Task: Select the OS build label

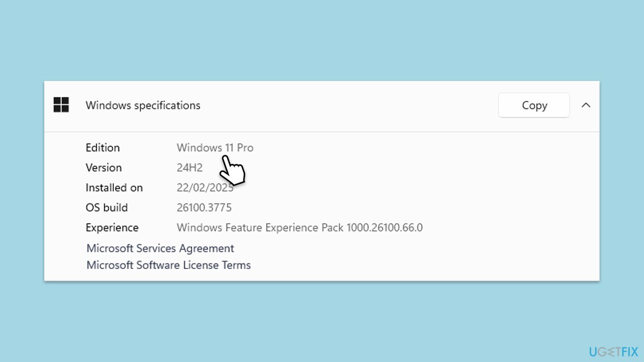Action: pyautogui.click(x=107, y=208)
